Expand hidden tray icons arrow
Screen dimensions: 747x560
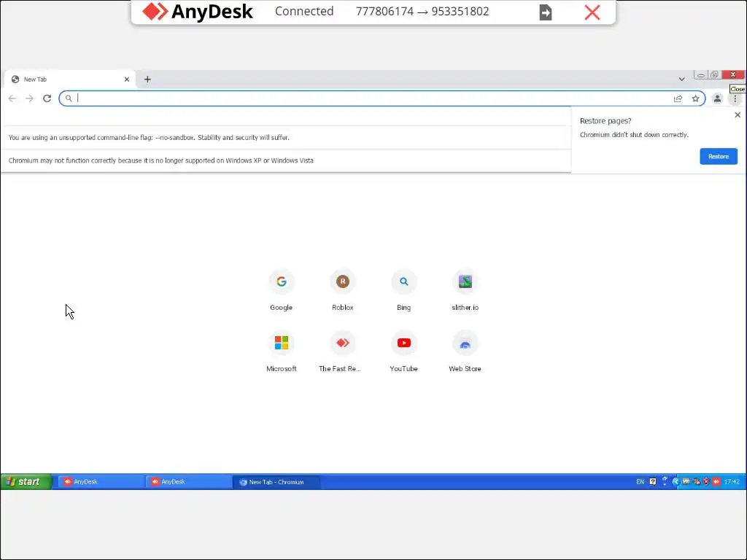pyautogui.click(x=676, y=481)
